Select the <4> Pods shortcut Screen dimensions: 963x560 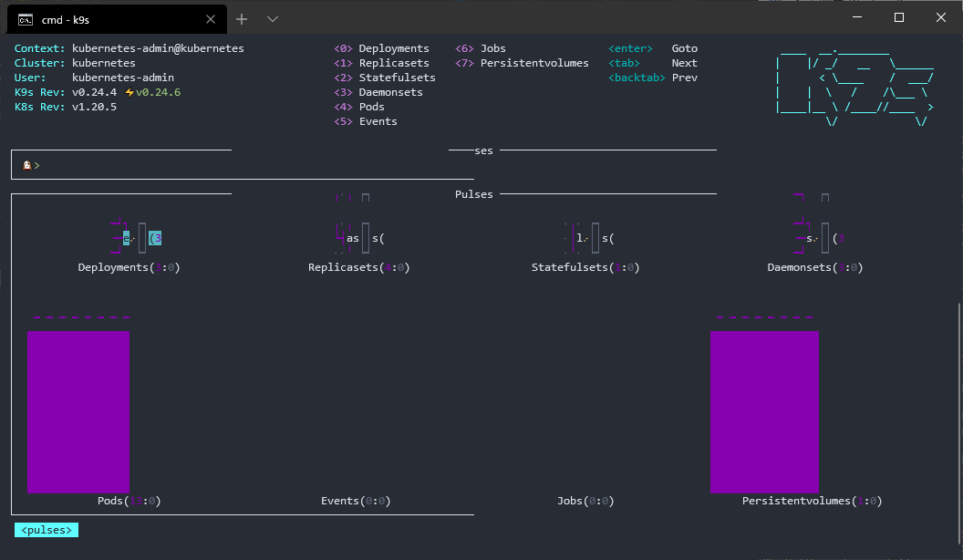pyautogui.click(x=359, y=107)
